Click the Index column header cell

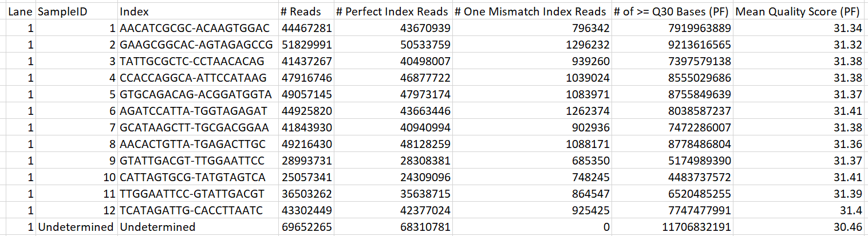(x=133, y=11)
